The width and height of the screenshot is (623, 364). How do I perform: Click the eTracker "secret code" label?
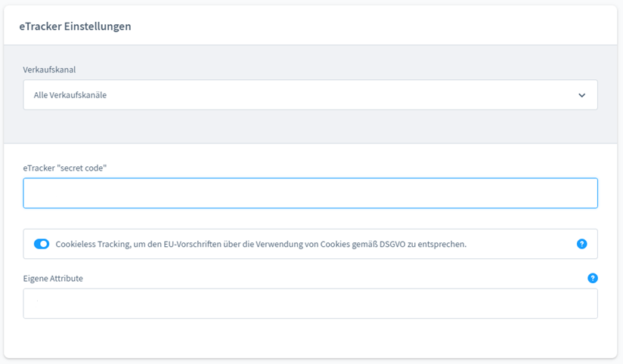coord(65,168)
